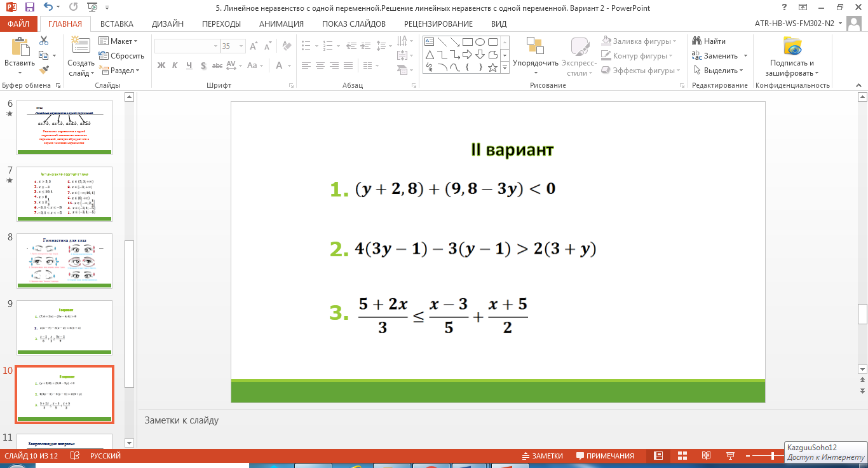Center align text
The image size is (868, 468).
pyautogui.click(x=320, y=65)
